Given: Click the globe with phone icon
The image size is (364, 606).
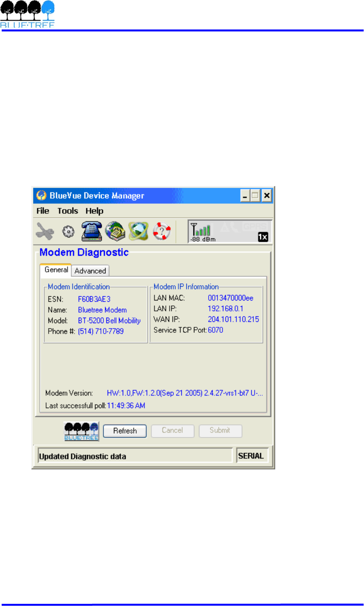Looking at the screenshot, I should pos(115,231).
